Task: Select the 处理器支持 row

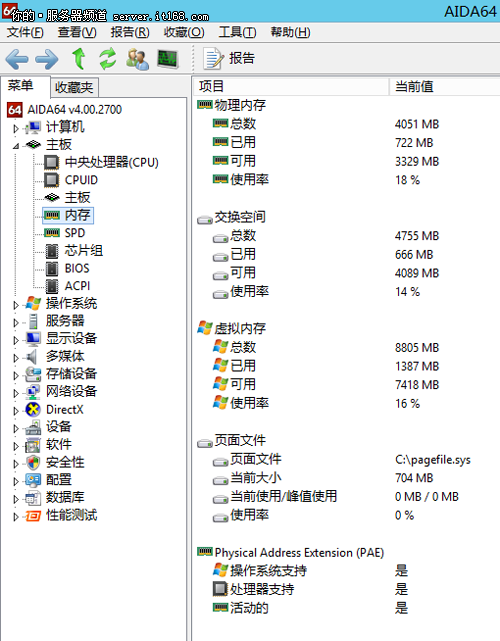Action: coord(348,589)
